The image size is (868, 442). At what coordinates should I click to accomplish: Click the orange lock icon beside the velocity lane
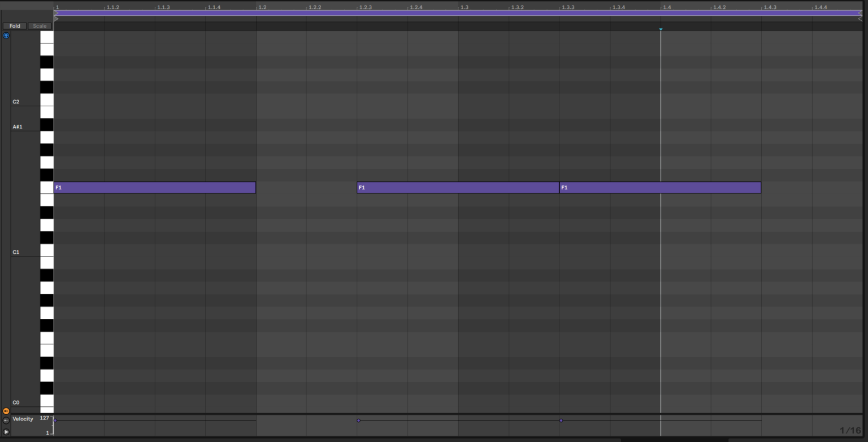(6, 411)
